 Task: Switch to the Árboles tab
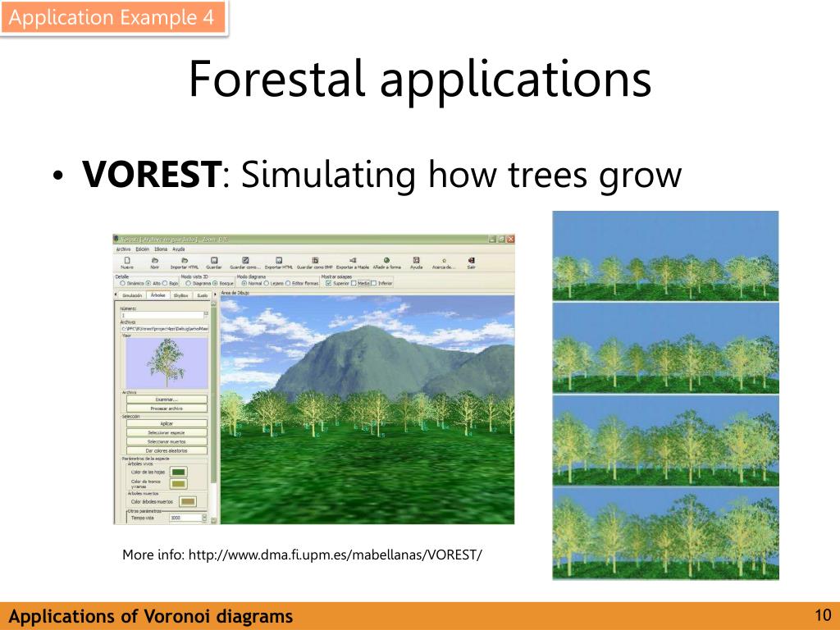(158, 295)
